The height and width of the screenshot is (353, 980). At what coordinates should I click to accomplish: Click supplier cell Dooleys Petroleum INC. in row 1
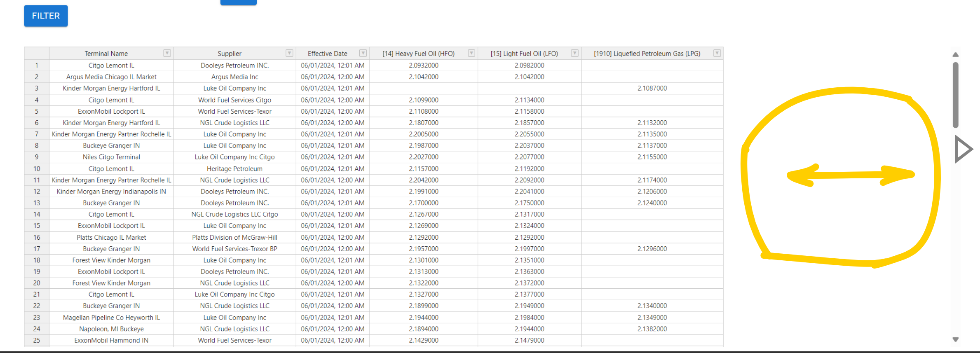pyautogui.click(x=234, y=65)
